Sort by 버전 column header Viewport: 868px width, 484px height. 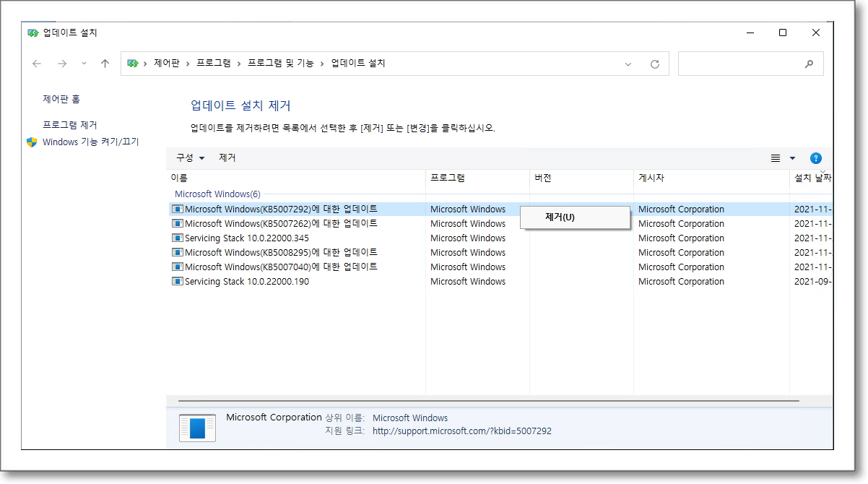[581, 178]
